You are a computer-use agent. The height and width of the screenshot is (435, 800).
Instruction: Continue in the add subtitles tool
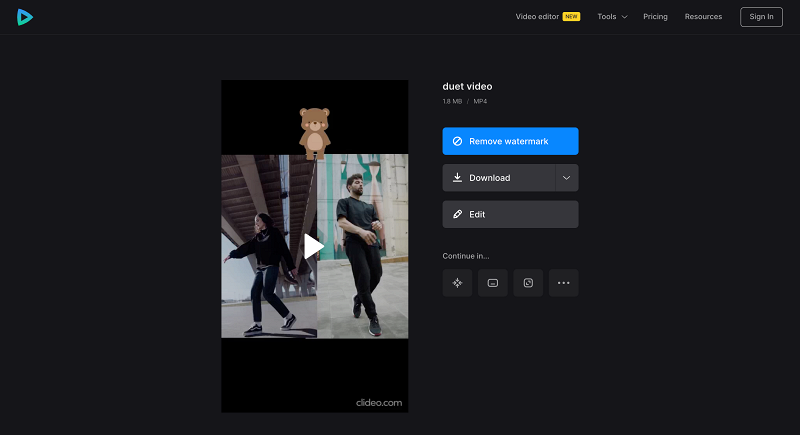pos(492,283)
